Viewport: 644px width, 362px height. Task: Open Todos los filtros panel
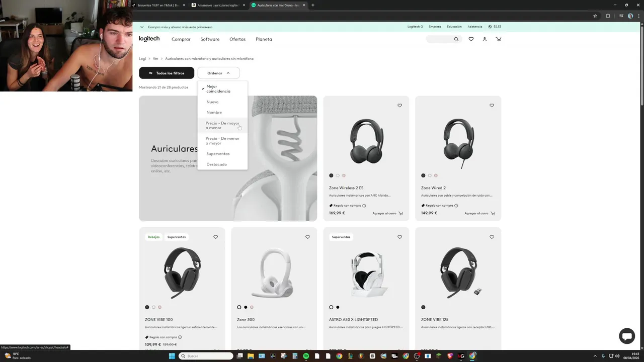[167, 73]
